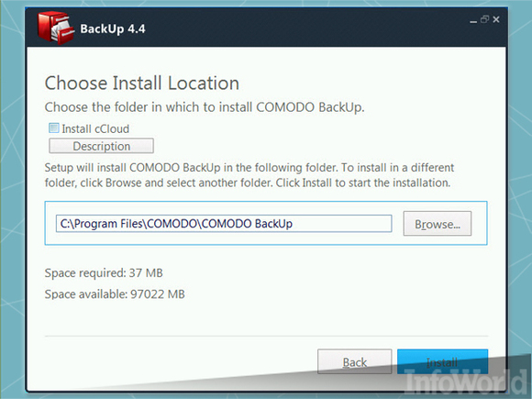Viewport: 532px width, 399px height.
Task: Click the 'Choose Install Location' heading
Action: click(142, 83)
